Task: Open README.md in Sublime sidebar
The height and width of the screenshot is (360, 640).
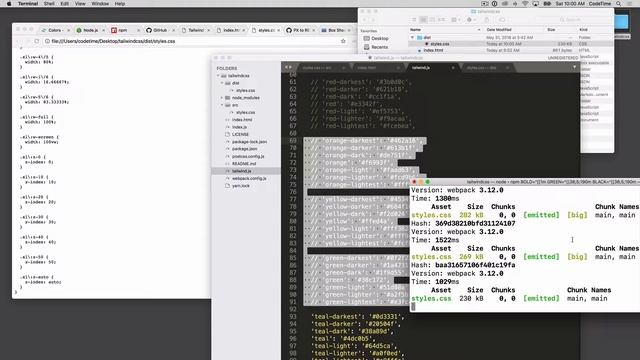Action: click(244, 164)
